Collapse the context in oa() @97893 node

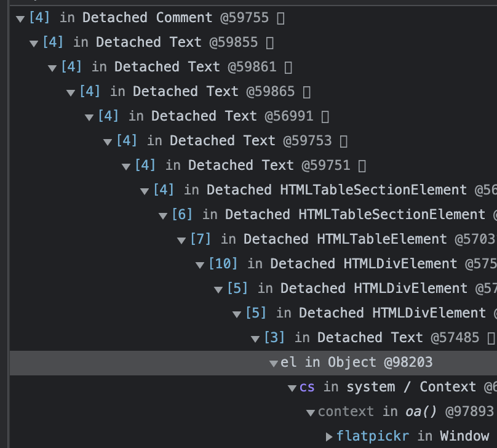(310, 411)
